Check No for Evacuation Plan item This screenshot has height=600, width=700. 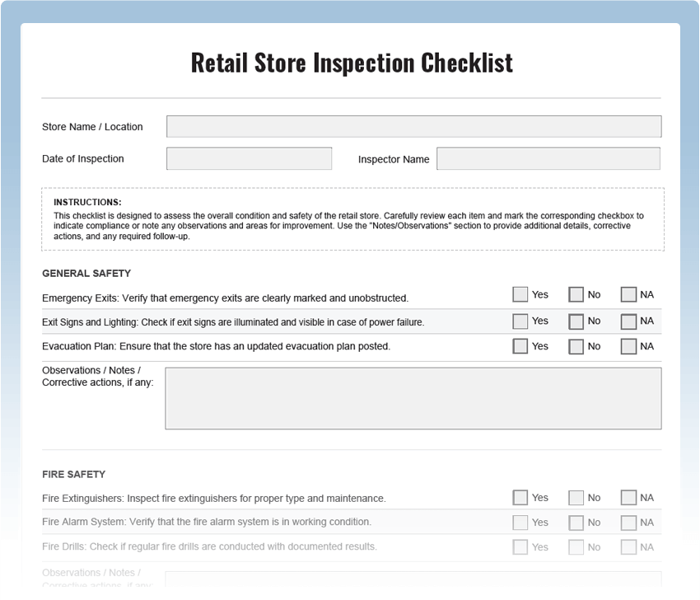(x=576, y=346)
